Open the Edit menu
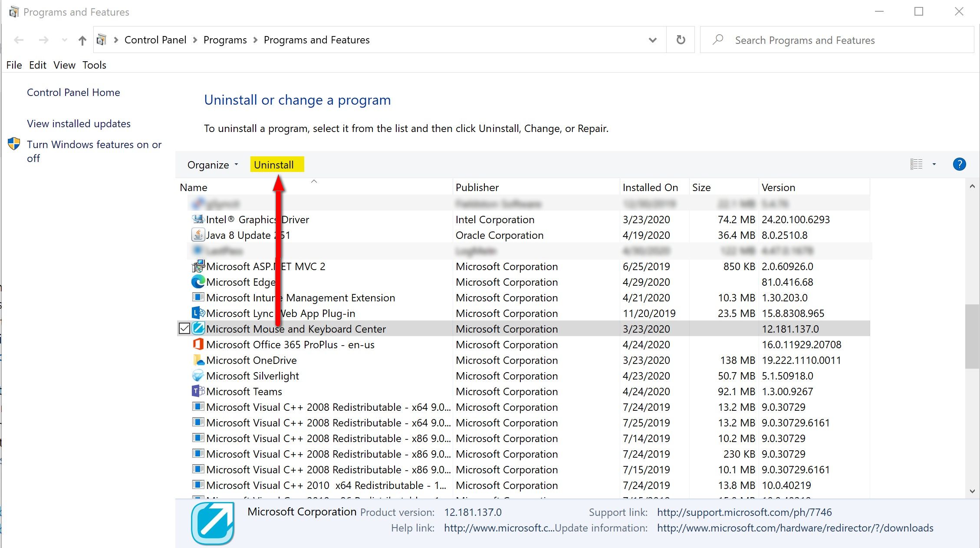 click(38, 65)
